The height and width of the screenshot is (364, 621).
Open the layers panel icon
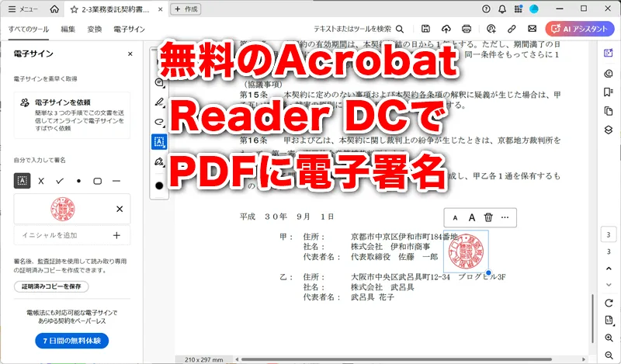[609, 130]
